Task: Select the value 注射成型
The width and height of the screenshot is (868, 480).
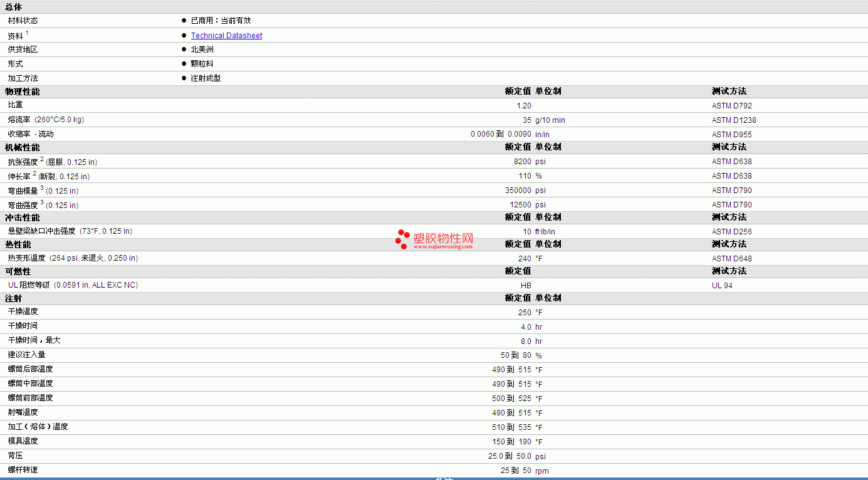Action: tap(206, 78)
